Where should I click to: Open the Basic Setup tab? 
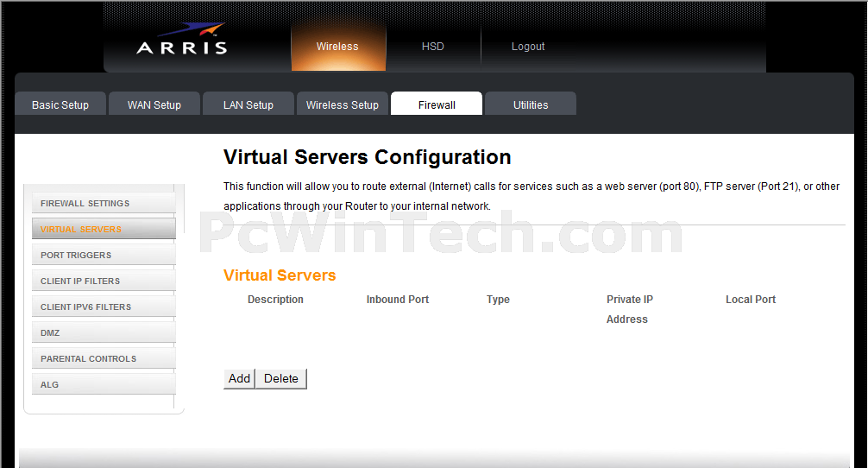[60, 104]
